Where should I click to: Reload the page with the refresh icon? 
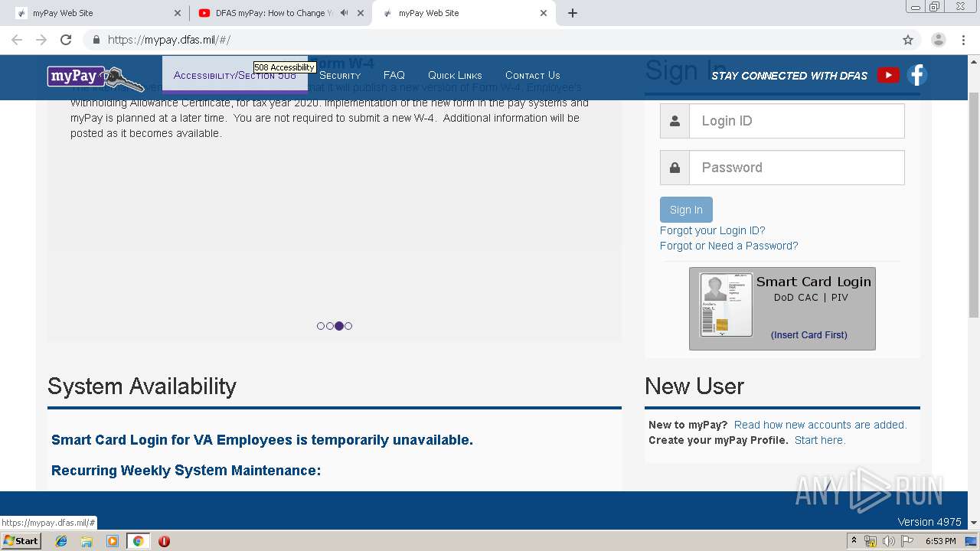66,40
